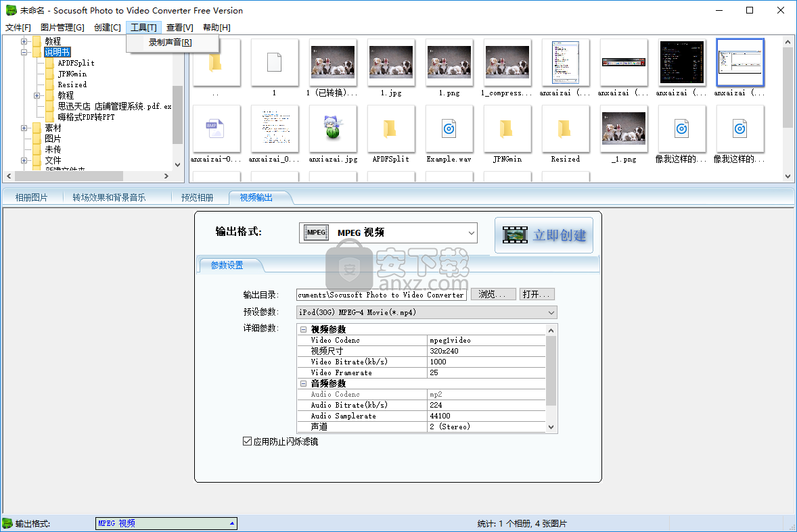
Task: Select the 参数设置 tab
Action: click(227, 265)
